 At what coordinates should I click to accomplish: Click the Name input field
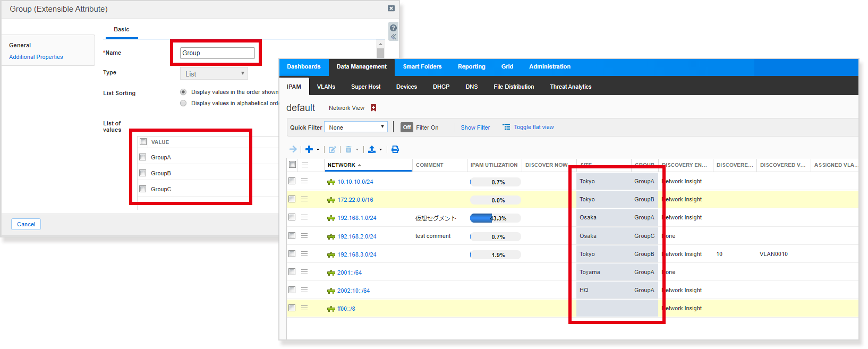[x=217, y=53]
